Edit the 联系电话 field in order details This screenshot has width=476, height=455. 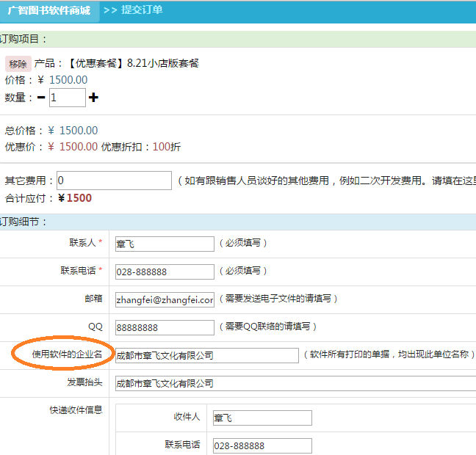click(x=165, y=272)
